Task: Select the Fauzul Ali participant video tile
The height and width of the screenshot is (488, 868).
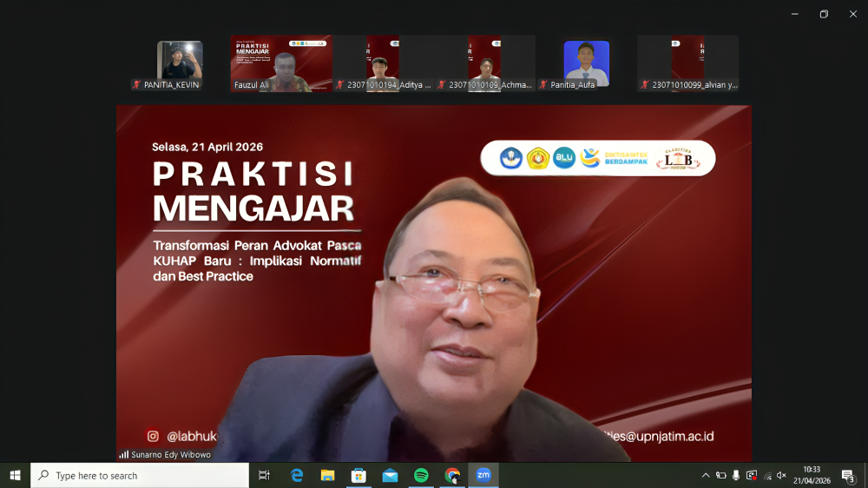Action: pyautogui.click(x=281, y=63)
